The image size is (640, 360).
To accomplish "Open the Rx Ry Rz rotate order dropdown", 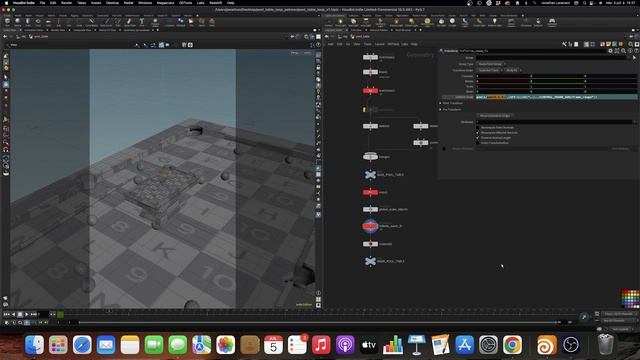I will (x=513, y=70).
